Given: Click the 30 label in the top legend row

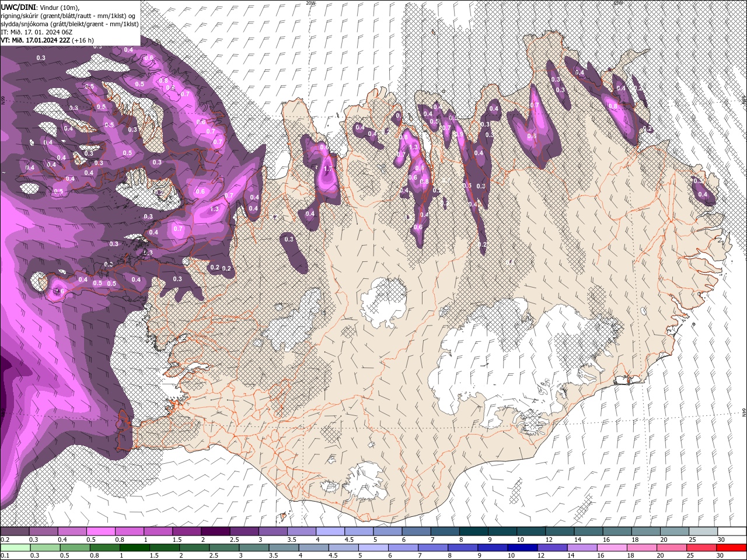Looking at the screenshot, I should point(721,540).
